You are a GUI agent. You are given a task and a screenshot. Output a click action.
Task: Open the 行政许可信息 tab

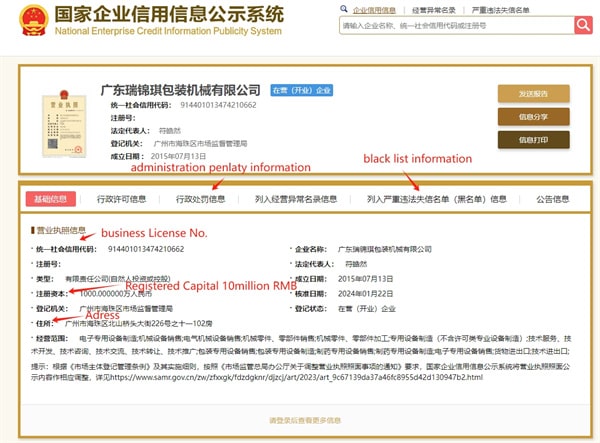pyautogui.click(x=121, y=199)
